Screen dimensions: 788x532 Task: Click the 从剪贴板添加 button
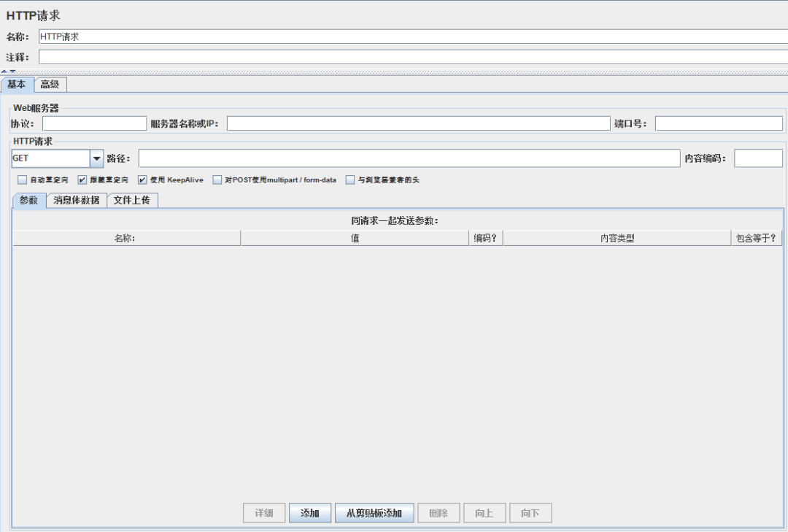click(374, 512)
